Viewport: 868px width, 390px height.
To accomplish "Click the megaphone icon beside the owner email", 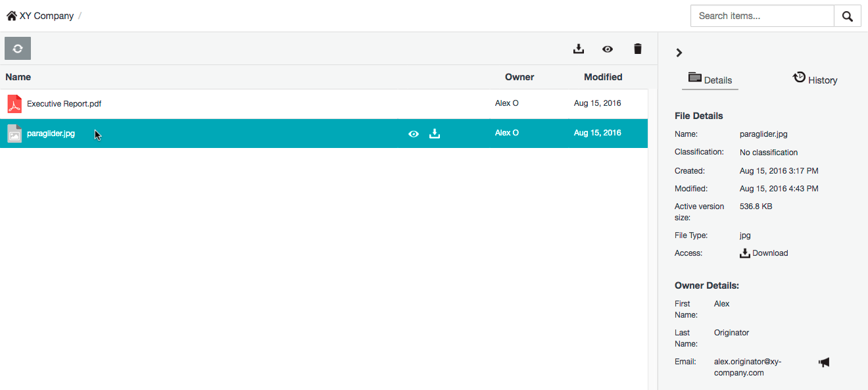I will click(x=824, y=362).
